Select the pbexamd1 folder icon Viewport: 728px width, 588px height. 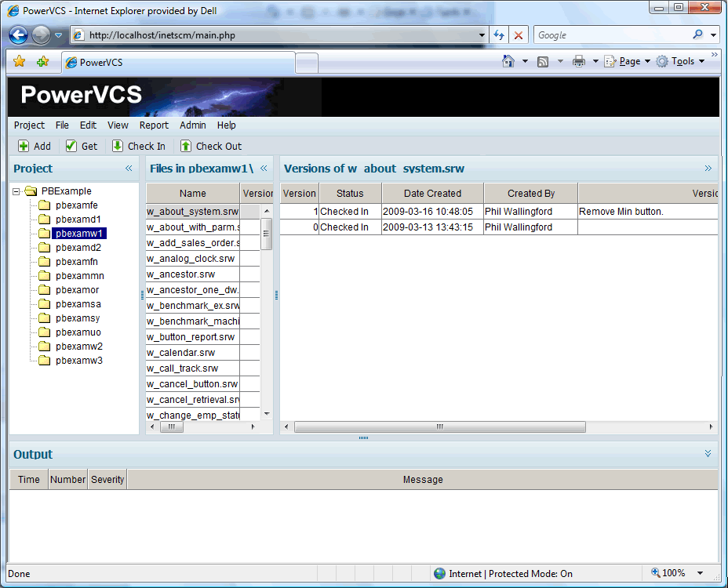(x=44, y=219)
